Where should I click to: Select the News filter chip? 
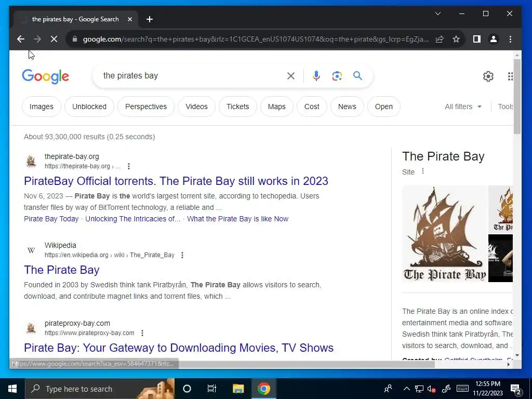347,107
